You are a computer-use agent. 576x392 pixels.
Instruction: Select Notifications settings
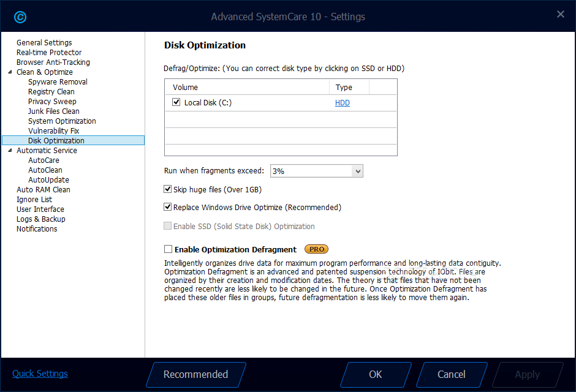coord(37,229)
